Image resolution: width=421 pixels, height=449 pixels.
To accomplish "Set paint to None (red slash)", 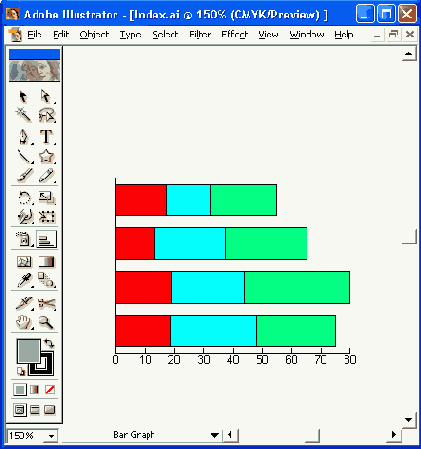I will pyautogui.click(x=50, y=389).
